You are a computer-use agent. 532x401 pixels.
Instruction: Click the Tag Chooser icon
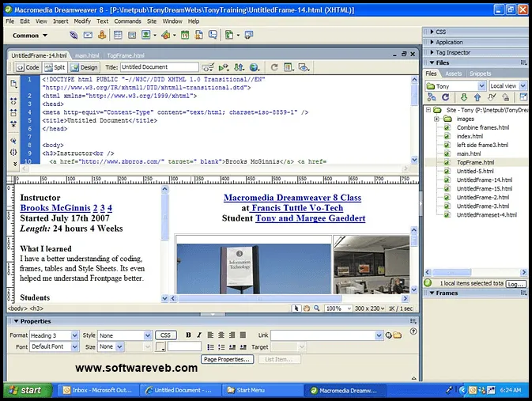[x=249, y=35]
